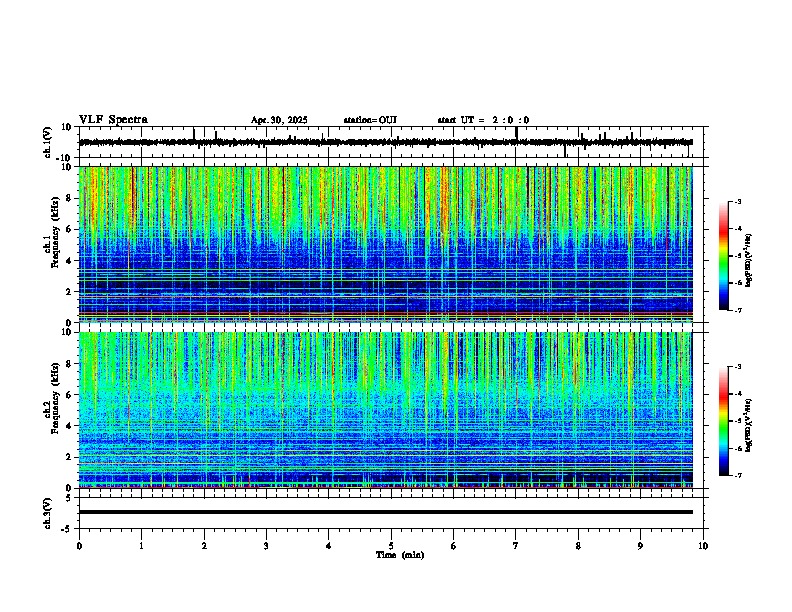This screenshot has width=792, height=612.
Task: Click inside the ch.1 spectrogram panel
Action: [x=386, y=244]
